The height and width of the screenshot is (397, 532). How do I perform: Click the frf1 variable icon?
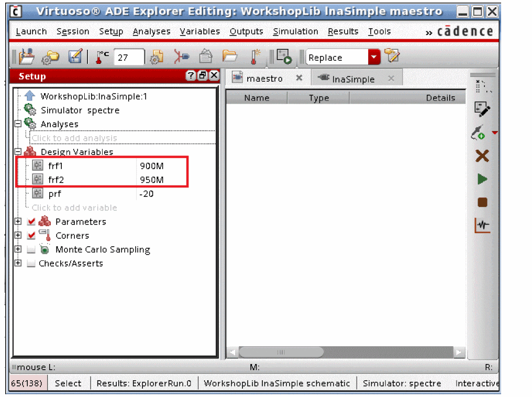38,166
